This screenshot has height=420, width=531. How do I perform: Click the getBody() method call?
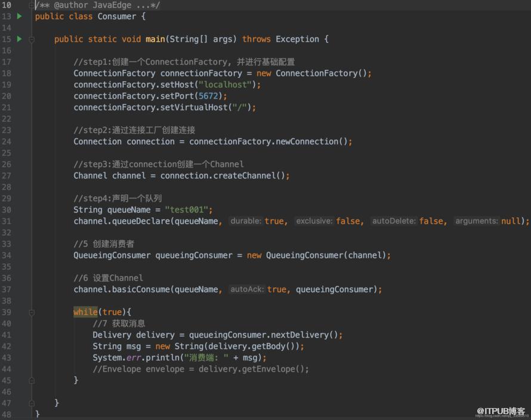[x=273, y=347]
